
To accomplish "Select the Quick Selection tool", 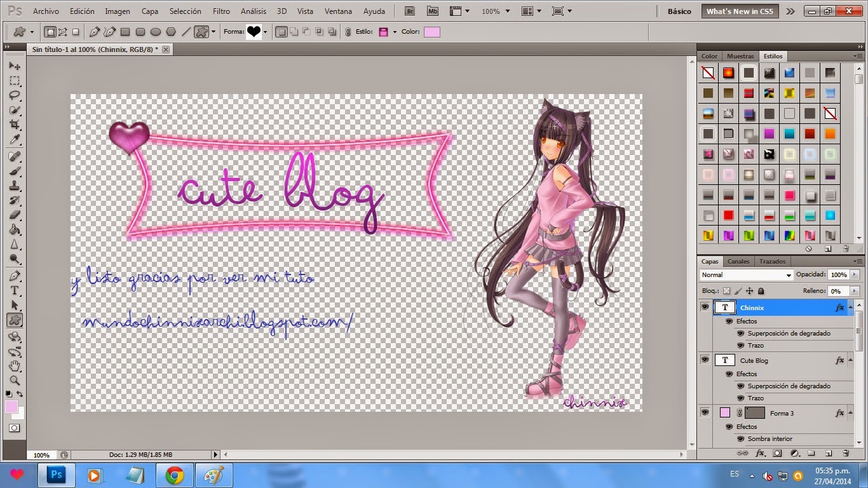I will pyautogui.click(x=15, y=111).
